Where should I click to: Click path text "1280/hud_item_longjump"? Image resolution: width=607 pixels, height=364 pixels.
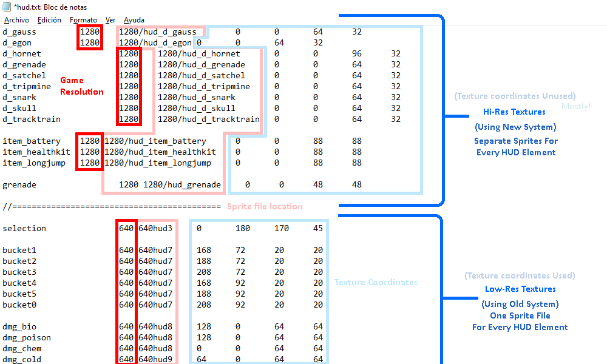point(158,163)
